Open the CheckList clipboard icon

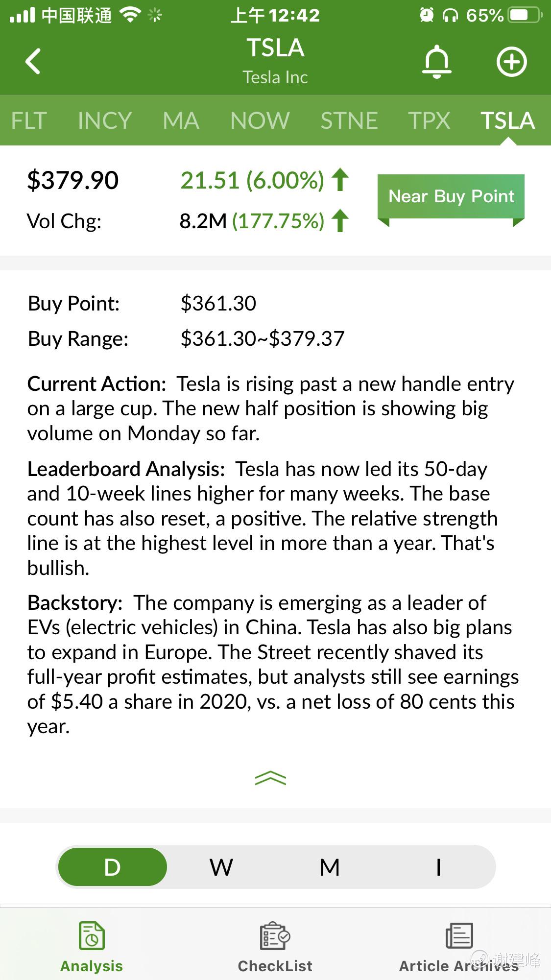point(275,936)
